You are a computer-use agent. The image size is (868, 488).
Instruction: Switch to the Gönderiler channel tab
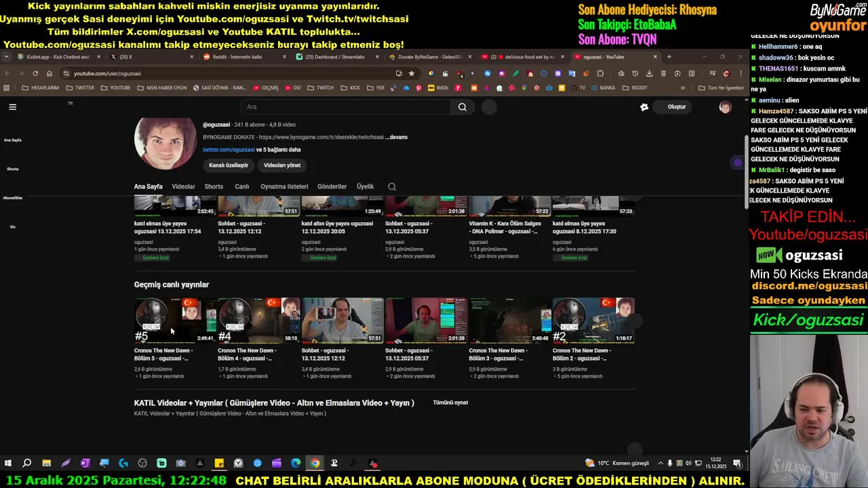point(332,186)
